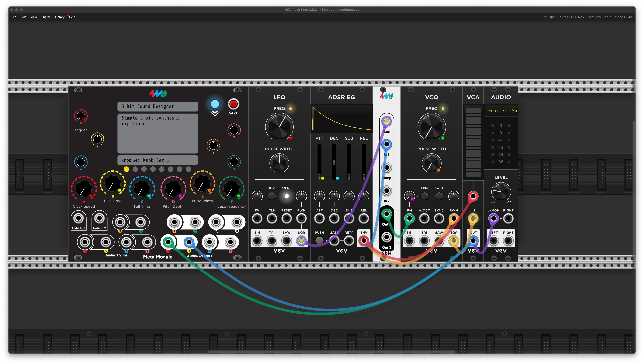Click the Audio L/MON input jack
The image size is (644, 364).
[x=493, y=219]
